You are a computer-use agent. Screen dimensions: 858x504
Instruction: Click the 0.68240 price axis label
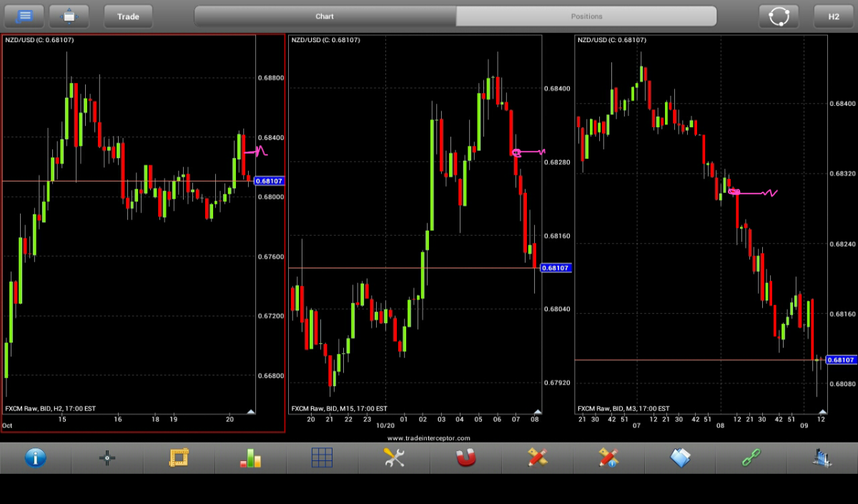click(842, 244)
